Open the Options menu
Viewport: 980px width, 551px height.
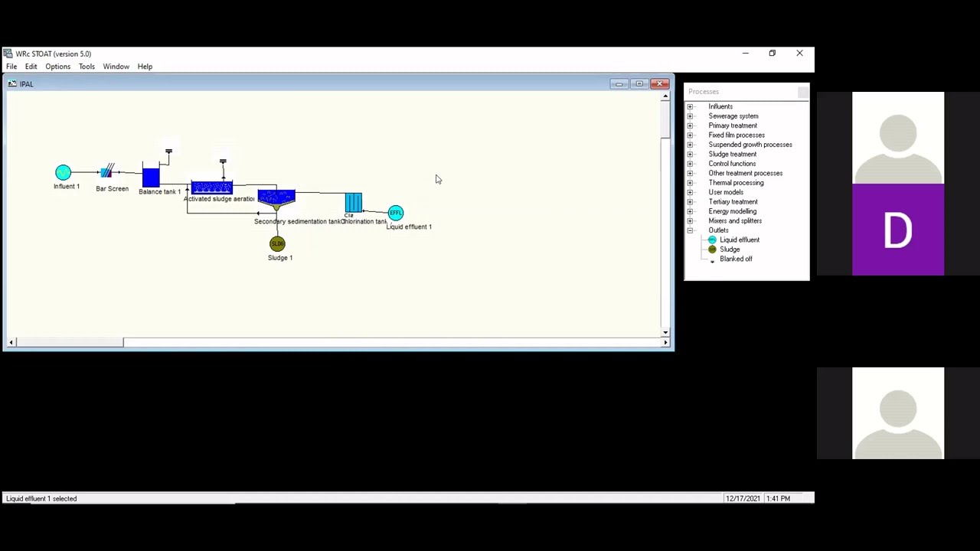(57, 67)
